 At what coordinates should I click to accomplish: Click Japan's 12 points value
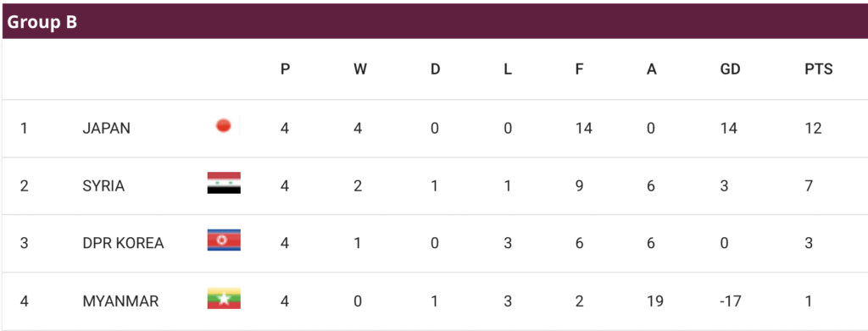(813, 128)
